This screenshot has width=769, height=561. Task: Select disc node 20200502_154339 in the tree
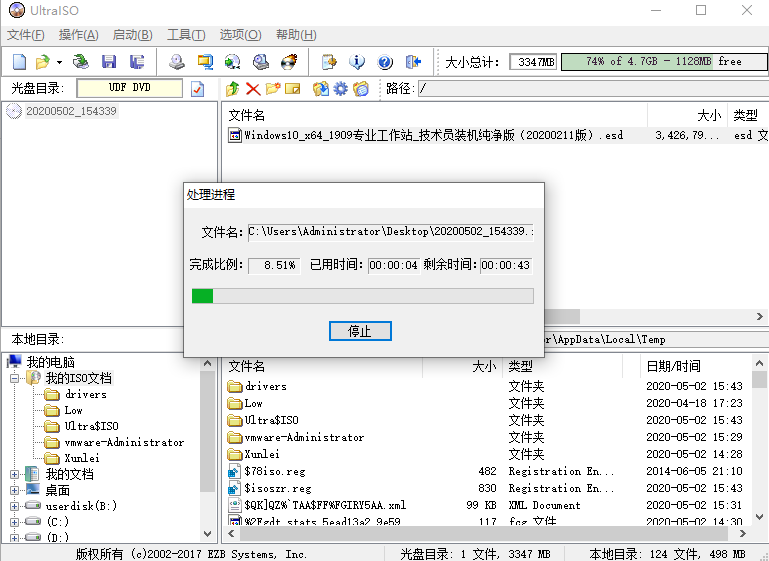tap(71, 111)
